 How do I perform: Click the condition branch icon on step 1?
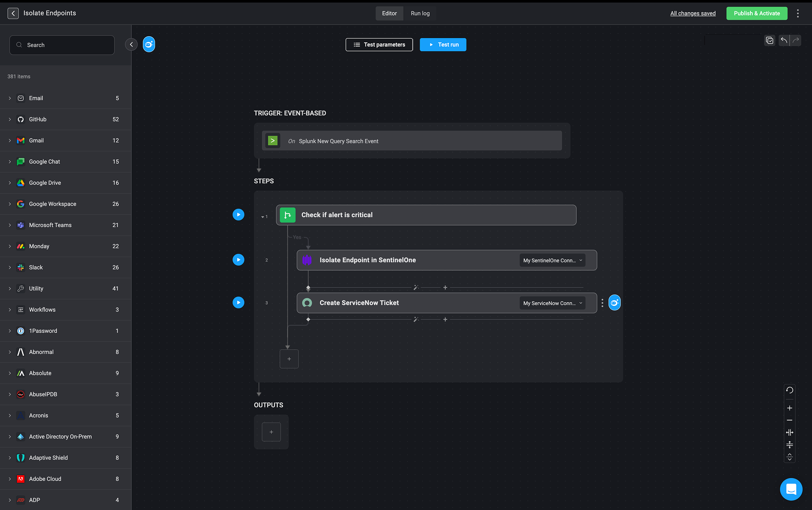pos(288,215)
